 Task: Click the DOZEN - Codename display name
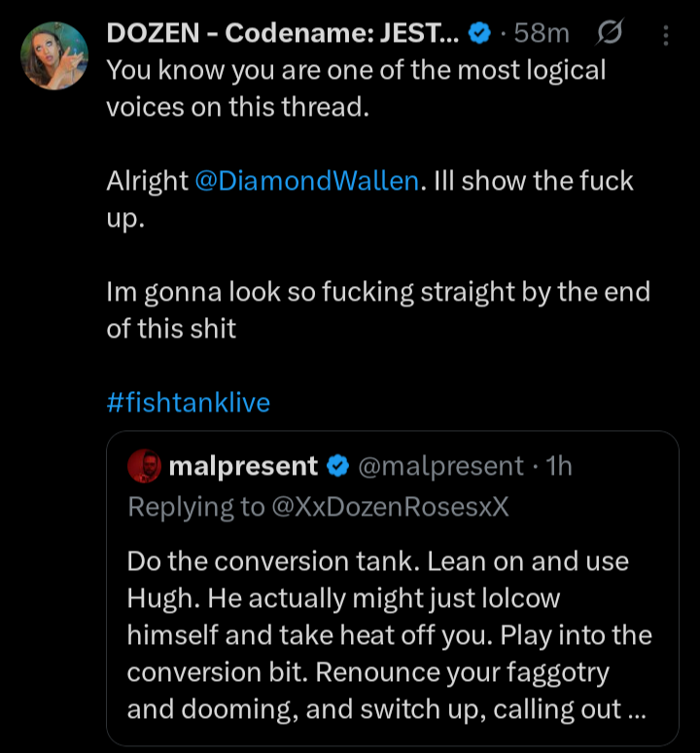point(283,33)
